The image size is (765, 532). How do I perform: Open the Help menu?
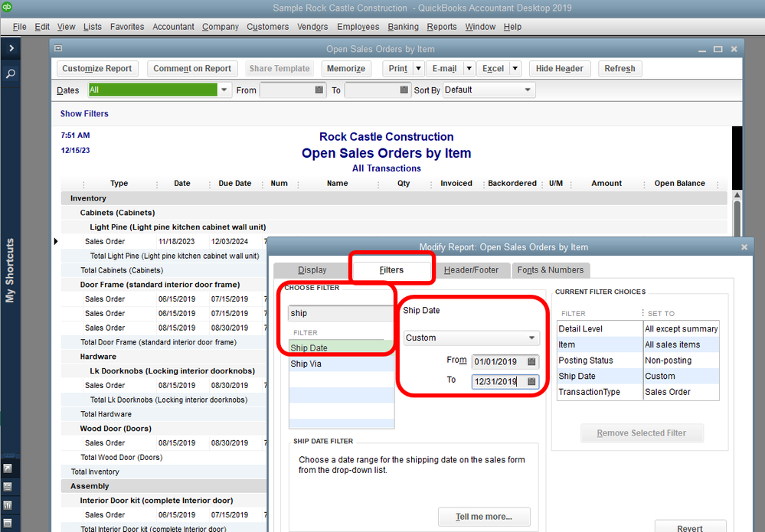point(512,27)
